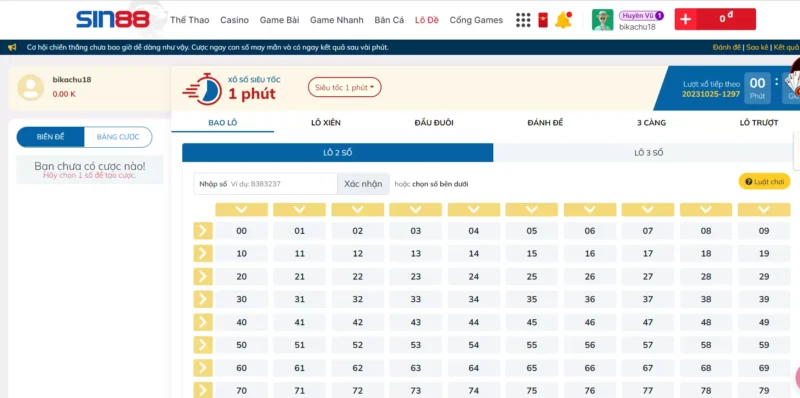The width and height of the screenshot is (800, 398).
Task: Open the notification bell
Action: point(563,20)
